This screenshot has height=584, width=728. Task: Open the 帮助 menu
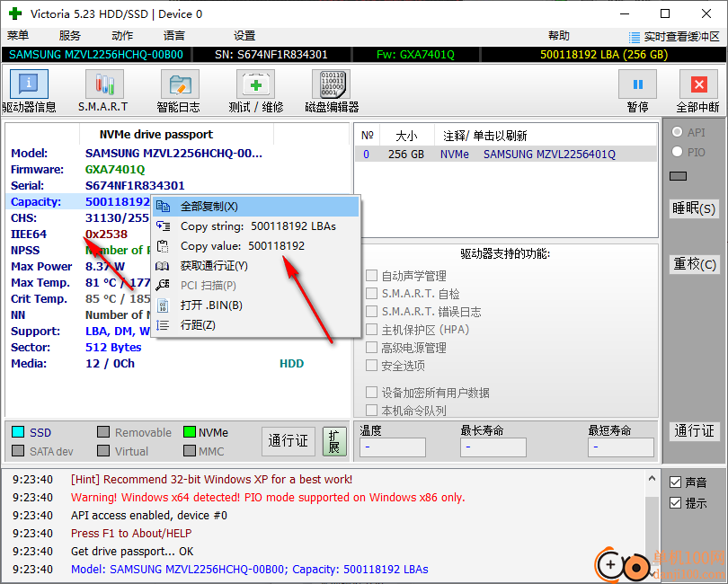[x=559, y=36]
